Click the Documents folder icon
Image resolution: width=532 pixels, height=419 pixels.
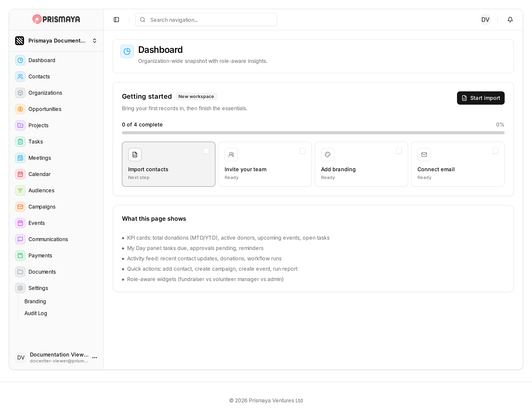pyautogui.click(x=20, y=272)
